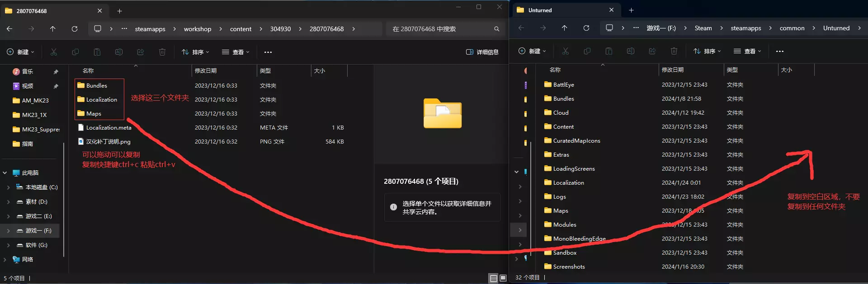Click steamapps breadcrumb in Unturned window
This screenshot has width=868, height=284.
pyautogui.click(x=746, y=28)
